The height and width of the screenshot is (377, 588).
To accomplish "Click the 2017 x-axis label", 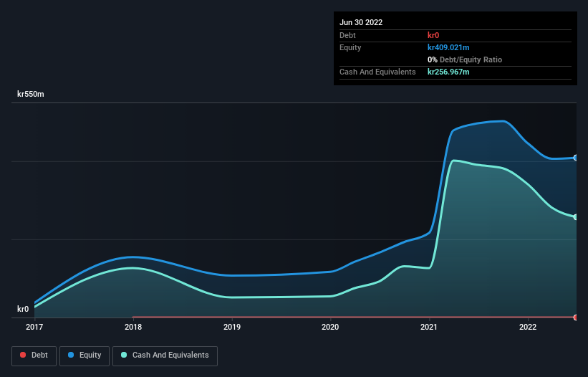I will click(34, 327).
